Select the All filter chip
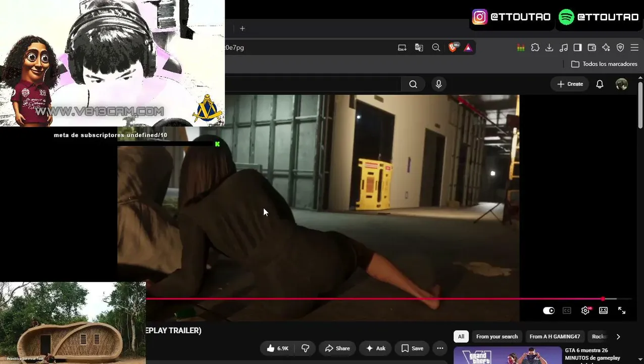 point(461,337)
